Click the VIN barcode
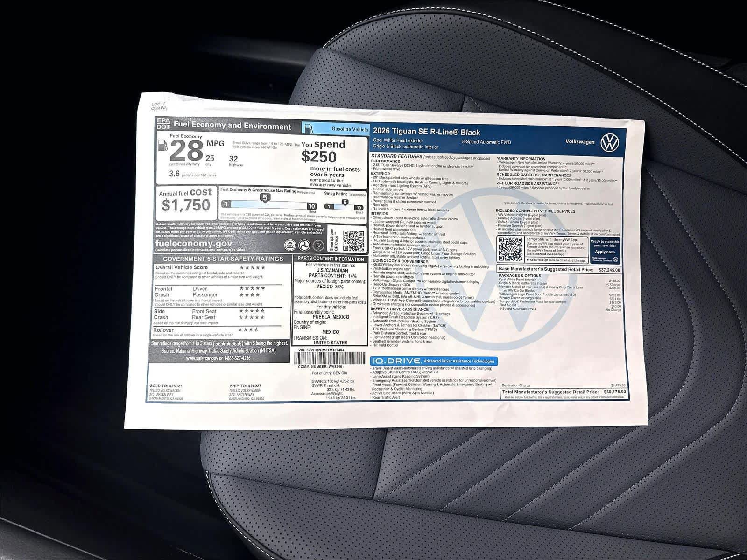Screen dimensions: 747x560 (330, 357)
